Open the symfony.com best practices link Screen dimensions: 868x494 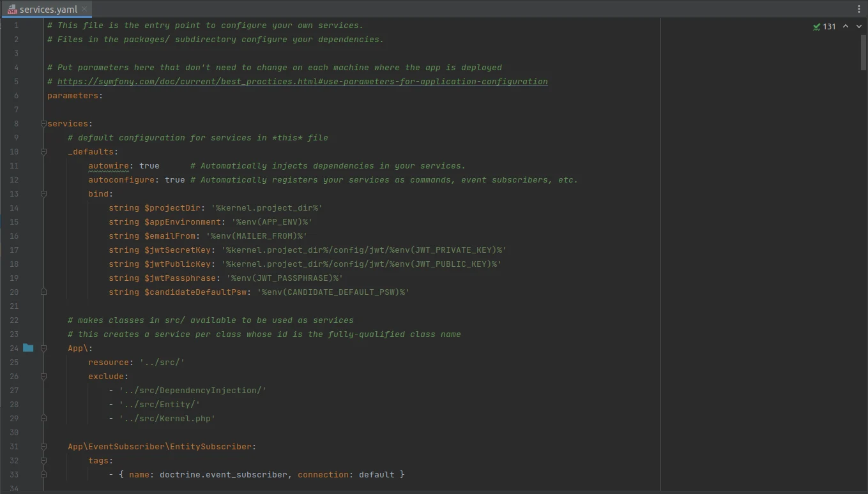[302, 82]
